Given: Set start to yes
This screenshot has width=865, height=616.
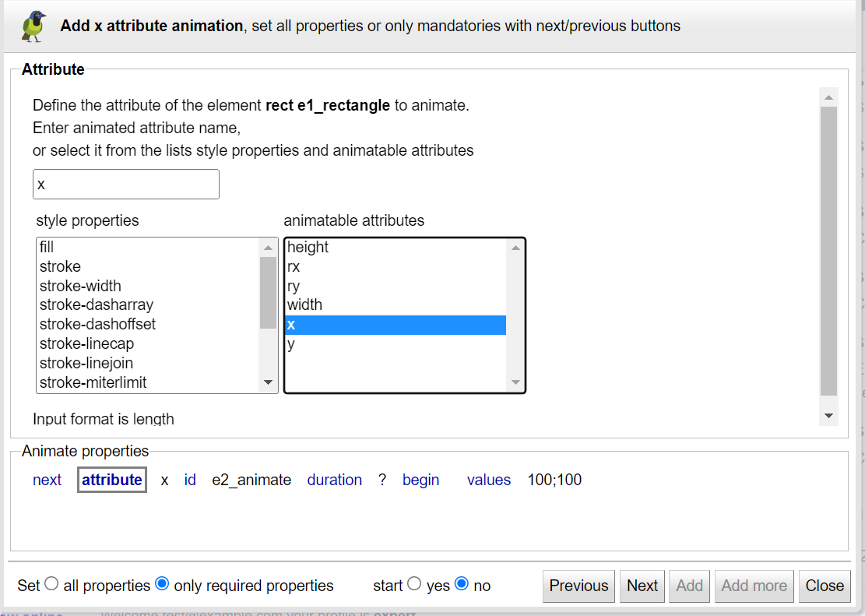Looking at the screenshot, I should (x=414, y=583).
